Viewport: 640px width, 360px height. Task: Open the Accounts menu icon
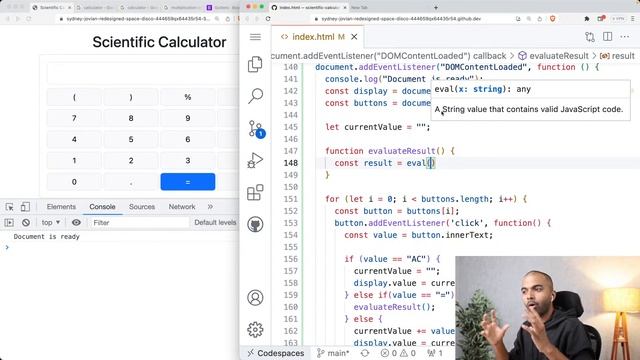[x=255, y=298]
